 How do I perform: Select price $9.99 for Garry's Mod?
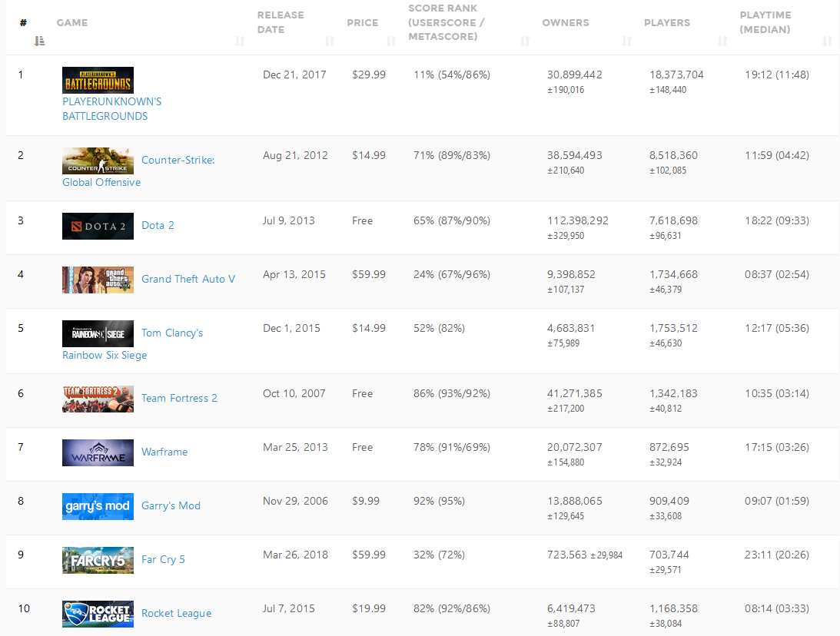click(366, 501)
